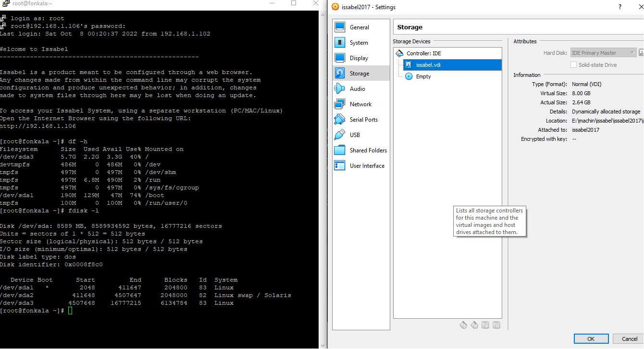
Task: Select the issabel.vdi disk entry
Action: (428, 65)
